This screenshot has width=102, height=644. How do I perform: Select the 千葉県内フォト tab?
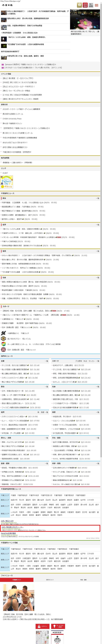coord(17,580)
